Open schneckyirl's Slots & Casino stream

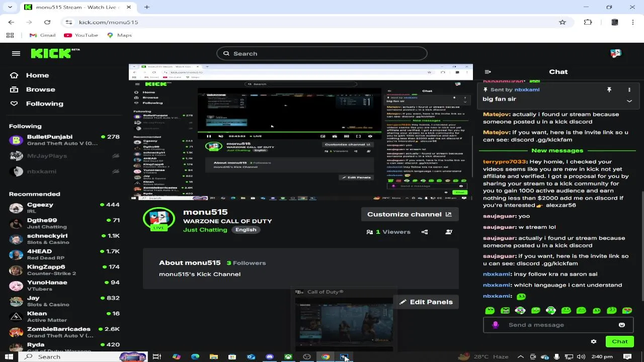(x=64, y=239)
